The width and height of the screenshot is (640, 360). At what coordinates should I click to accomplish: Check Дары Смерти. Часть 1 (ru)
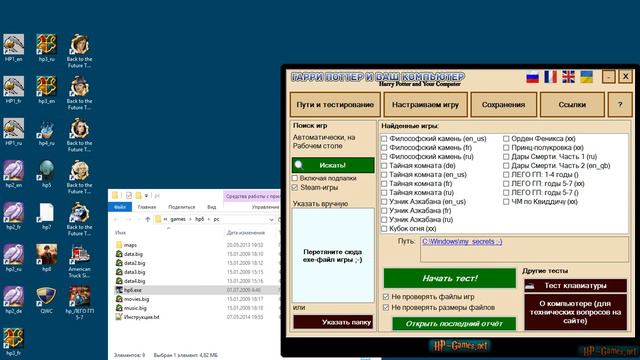pyautogui.click(x=506, y=157)
